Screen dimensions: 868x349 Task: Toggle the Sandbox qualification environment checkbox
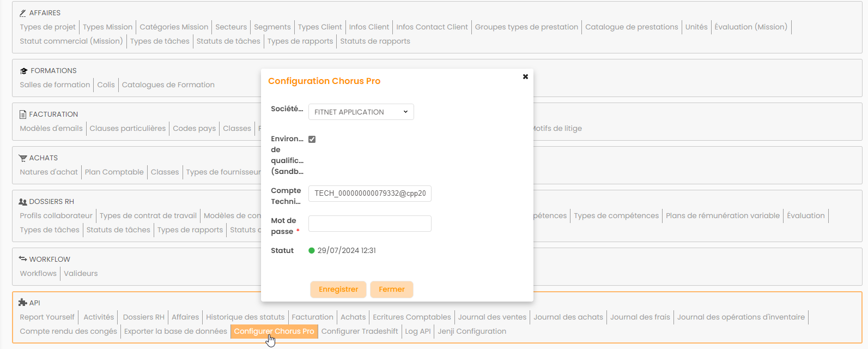tap(312, 140)
